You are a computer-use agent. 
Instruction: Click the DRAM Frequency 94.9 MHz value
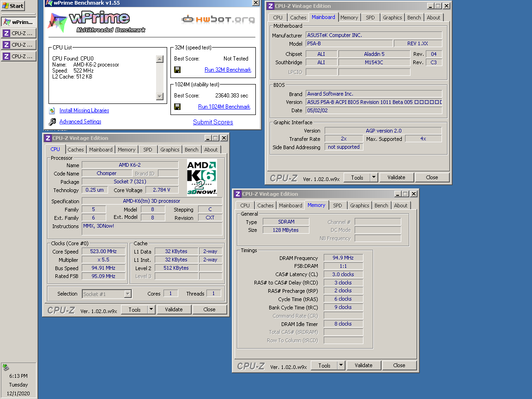(x=343, y=258)
